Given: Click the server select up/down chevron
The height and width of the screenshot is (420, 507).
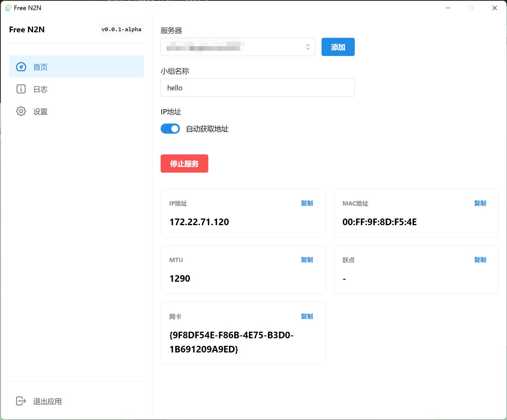Looking at the screenshot, I should [x=308, y=47].
